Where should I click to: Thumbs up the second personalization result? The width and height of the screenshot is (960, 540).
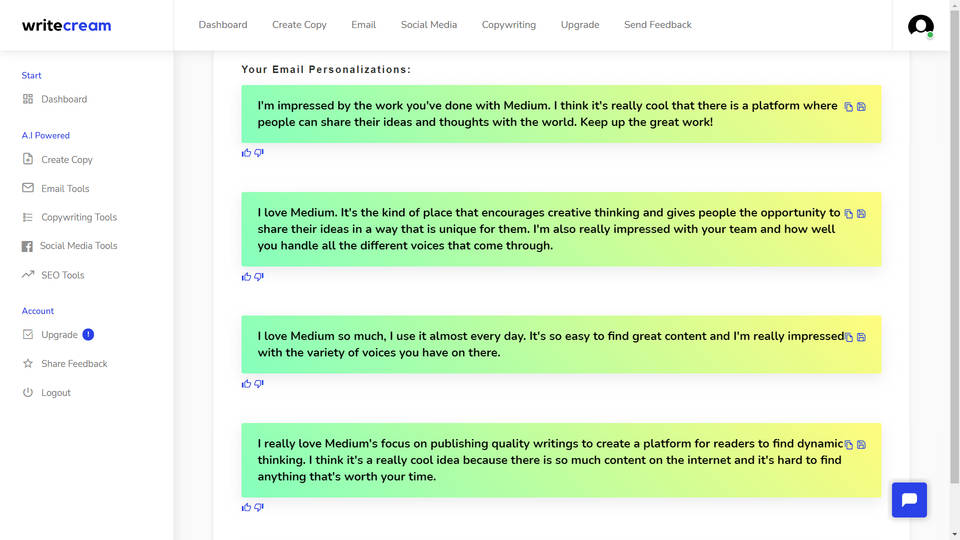(x=246, y=277)
